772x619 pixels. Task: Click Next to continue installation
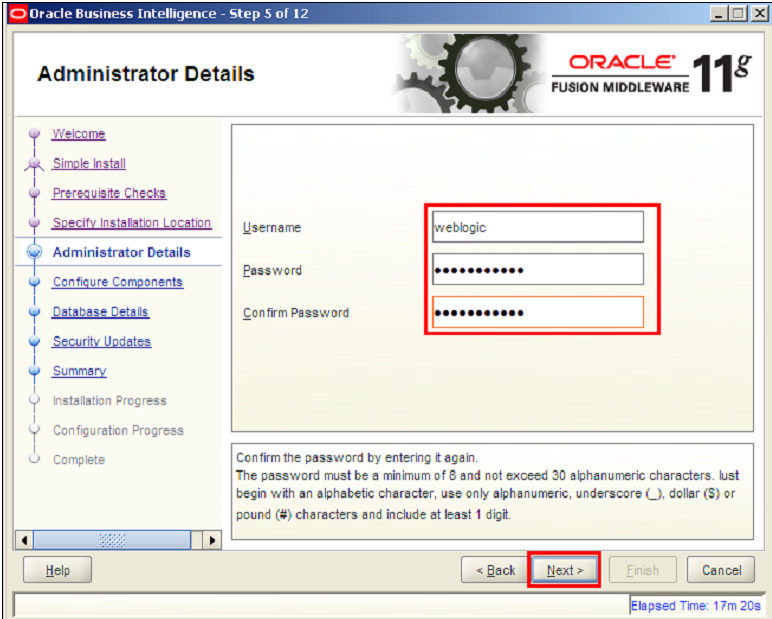564,570
